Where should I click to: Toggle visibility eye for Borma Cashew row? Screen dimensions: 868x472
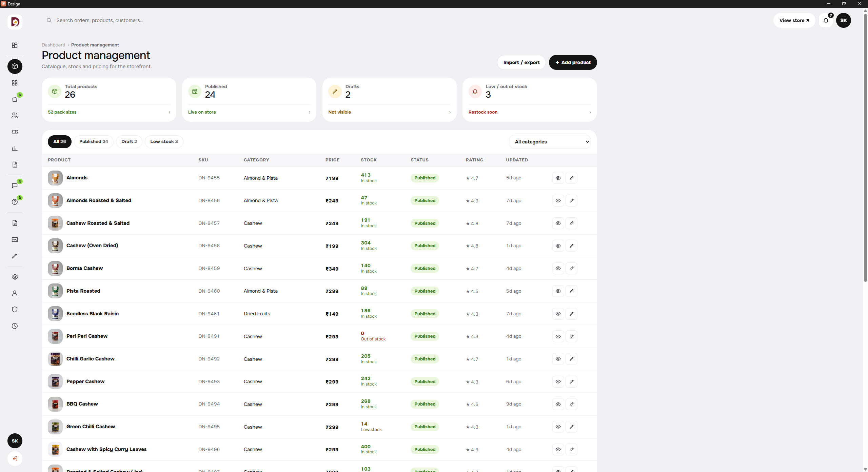click(558, 269)
